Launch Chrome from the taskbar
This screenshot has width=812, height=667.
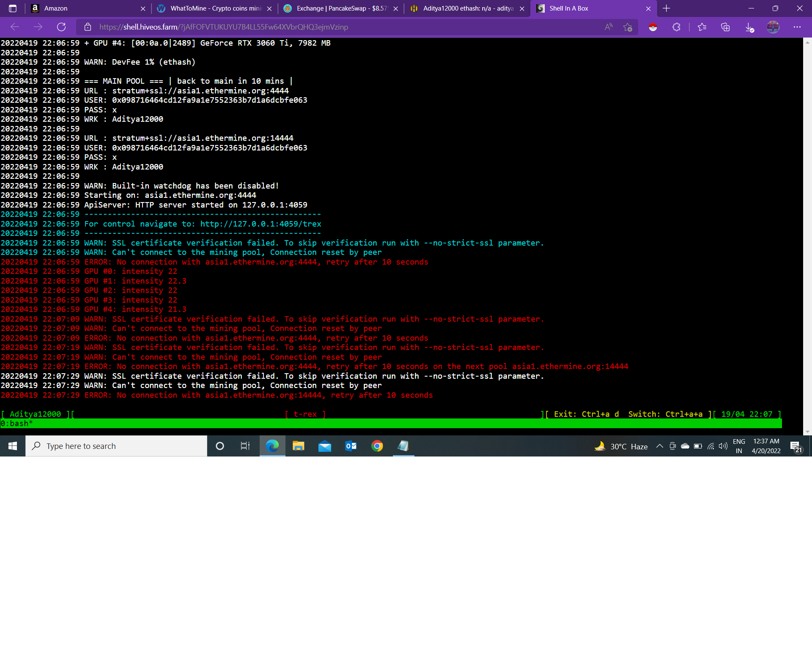tap(377, 446)
